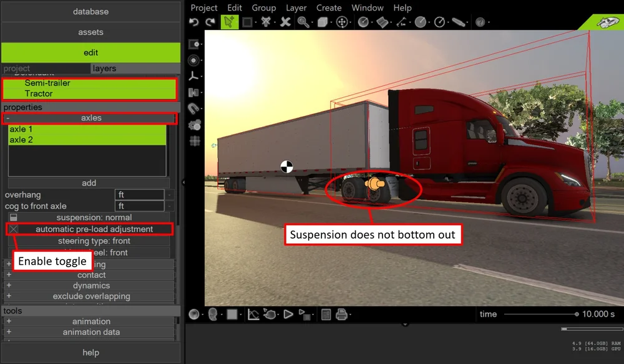Click the teapot render icon
Screen dimensions: 624x364
click(x=270, y=314)
